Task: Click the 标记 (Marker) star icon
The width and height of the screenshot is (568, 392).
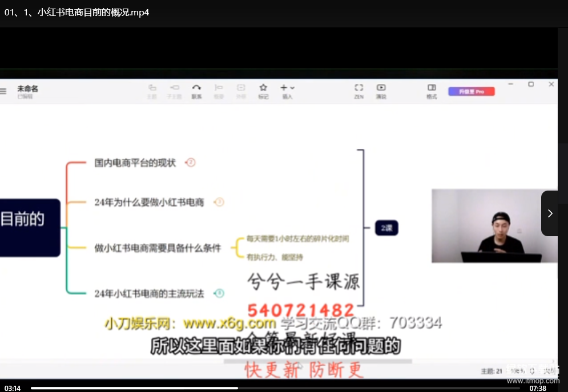Action: coord(263,91)
